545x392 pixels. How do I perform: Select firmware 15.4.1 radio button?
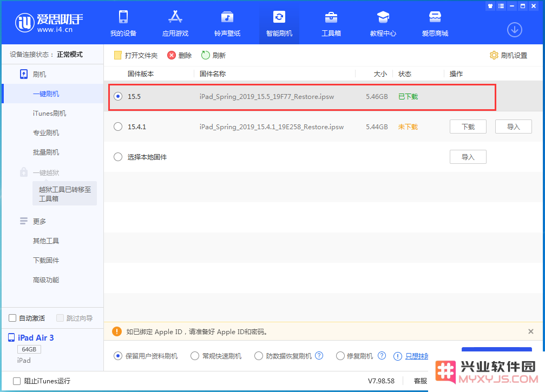(x=118, y=127)
